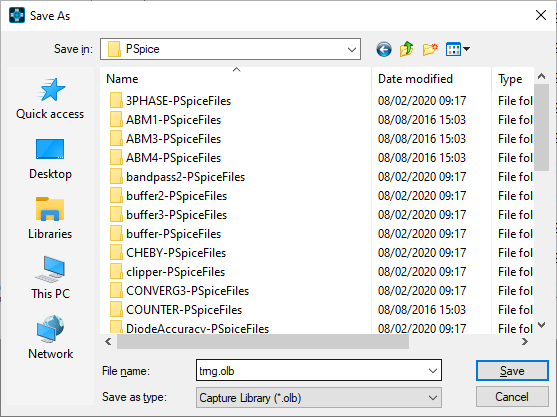Sort by the Date modified column
This screenshot has width=557, height=417.
coord(432,79)
